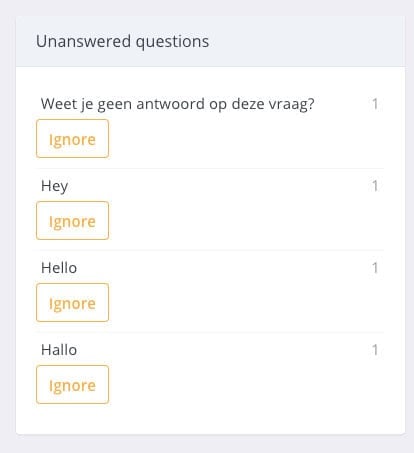The image size is (414, 453).
Task: Click the count beside the Dutch question
Action: tap(375, 104)
